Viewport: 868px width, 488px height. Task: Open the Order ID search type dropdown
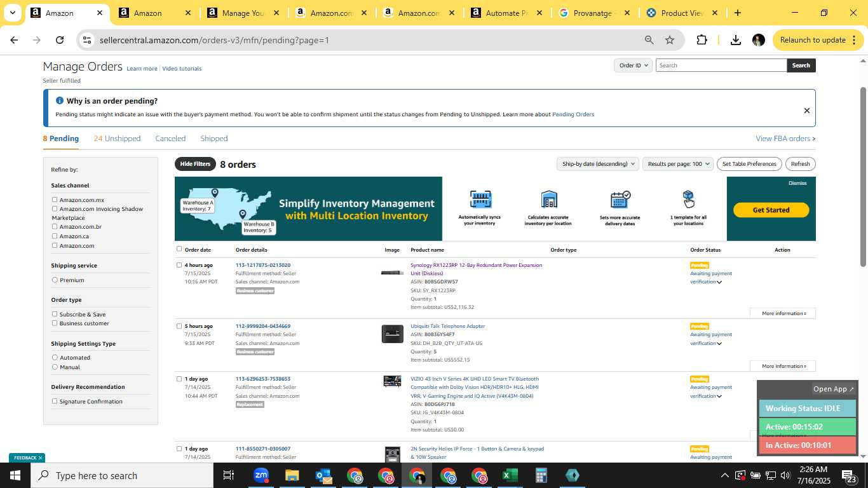633,65
